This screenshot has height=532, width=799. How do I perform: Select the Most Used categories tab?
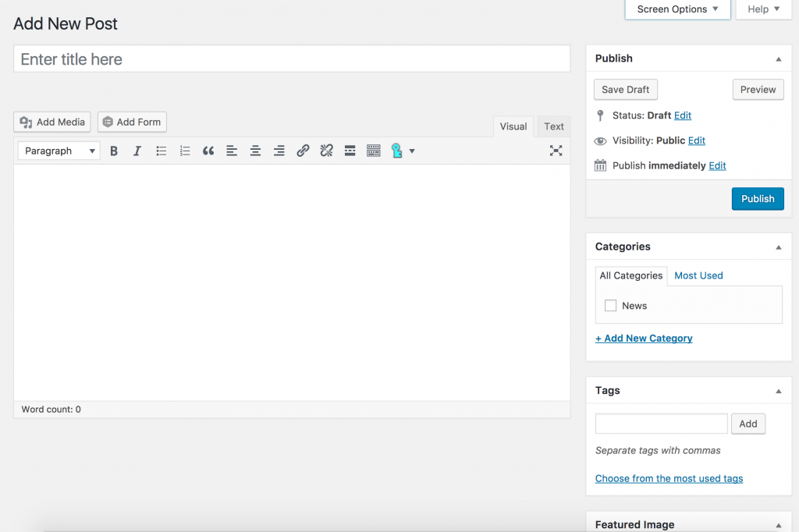point(698,275)
